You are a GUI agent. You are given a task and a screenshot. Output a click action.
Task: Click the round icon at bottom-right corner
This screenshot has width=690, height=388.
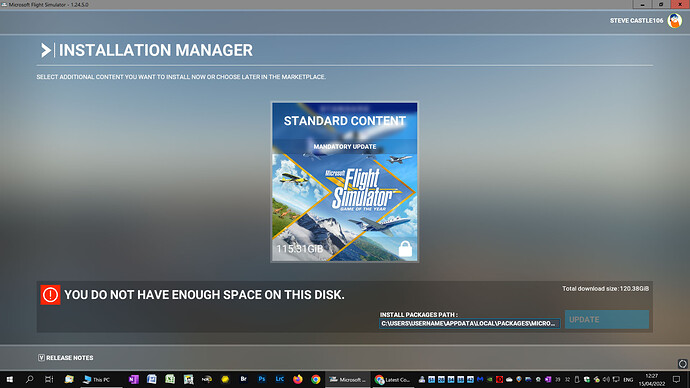coord(683,363)
